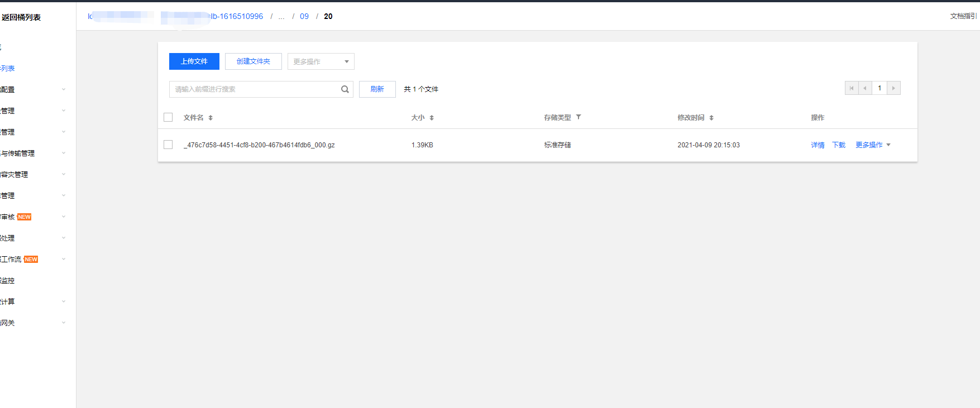Open the 更多操作 toolbar dropdown

tap(321, 61)
